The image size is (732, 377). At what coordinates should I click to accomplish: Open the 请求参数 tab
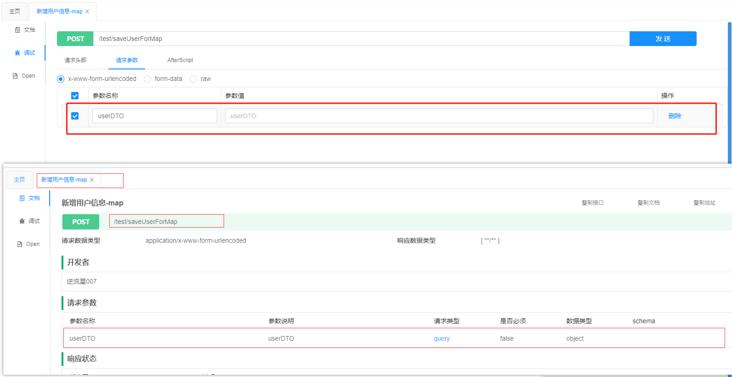point(127,60)
